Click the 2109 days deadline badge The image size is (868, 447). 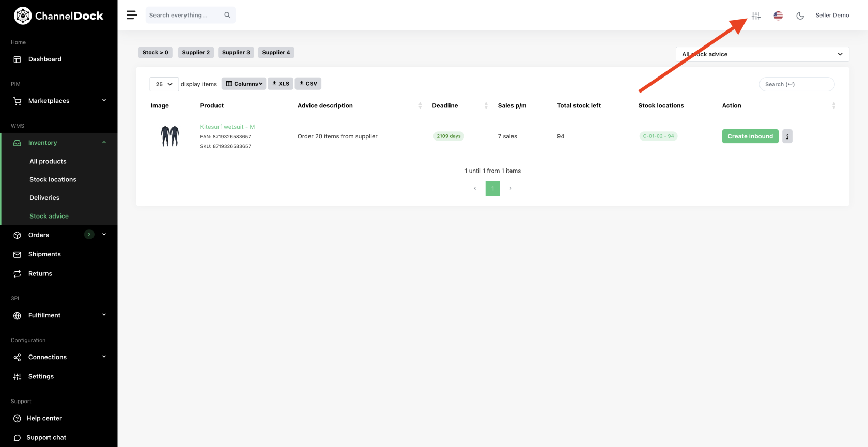448,136
